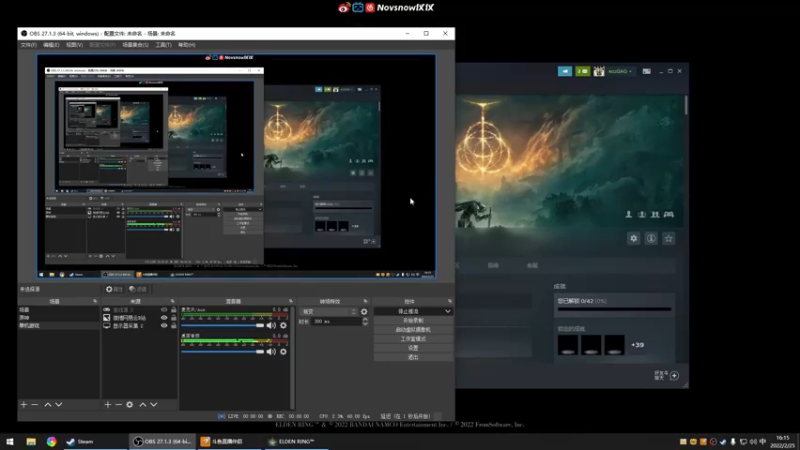Toggle lock of first source

tap(173, 310)
